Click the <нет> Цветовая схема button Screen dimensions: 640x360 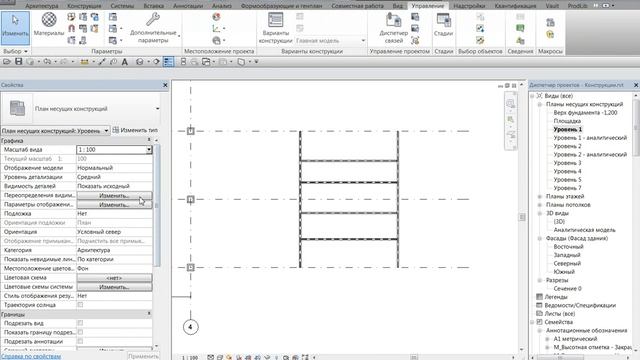click(114, 278)
